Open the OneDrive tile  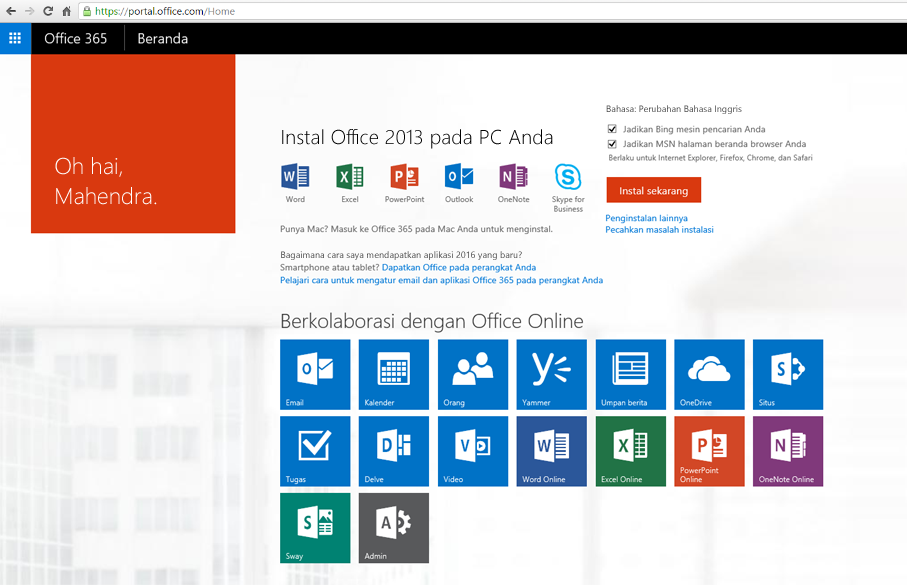coord(710,374)
